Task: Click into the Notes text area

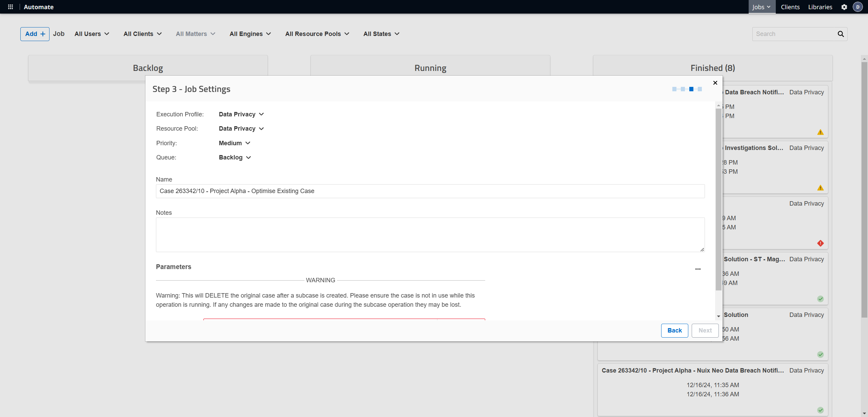Action: (430, 235)
